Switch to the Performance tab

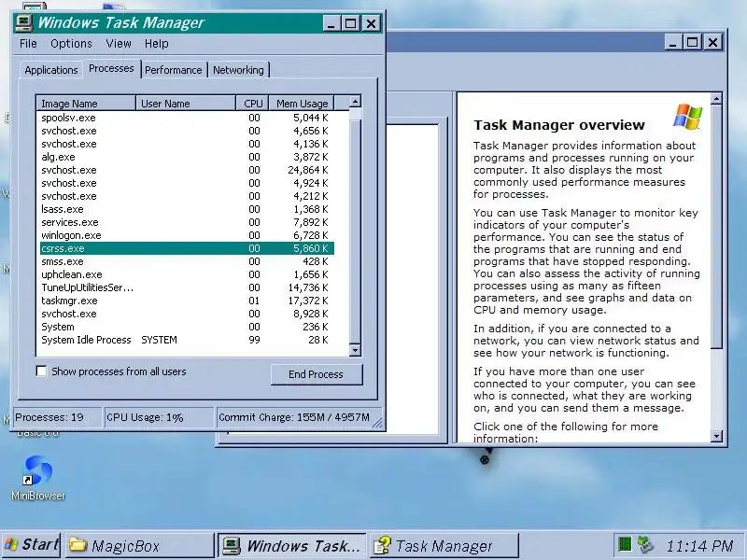174,70
